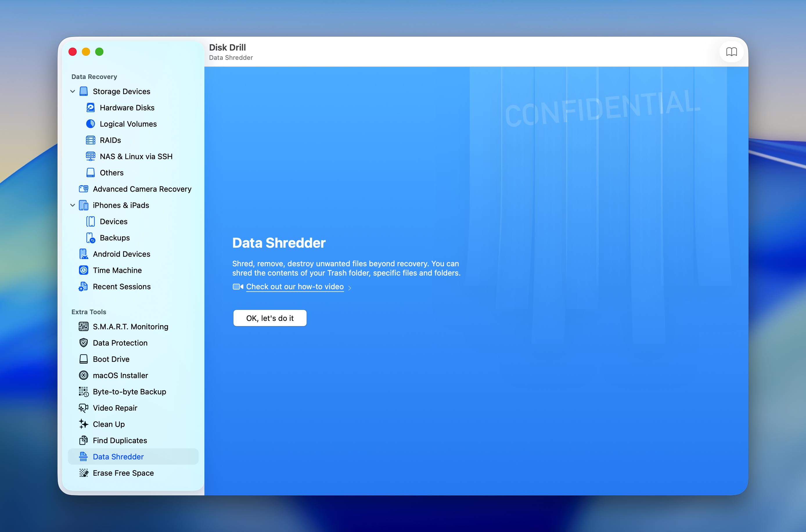This screenshot has width=806, height=532.
Task: Click the Data Shredder sidebar label
Action: pyautogui.click(x=118, y=457)
